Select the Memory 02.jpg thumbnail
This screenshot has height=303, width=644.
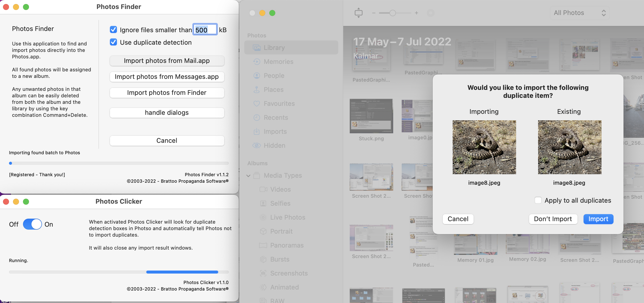coord(528,244)
